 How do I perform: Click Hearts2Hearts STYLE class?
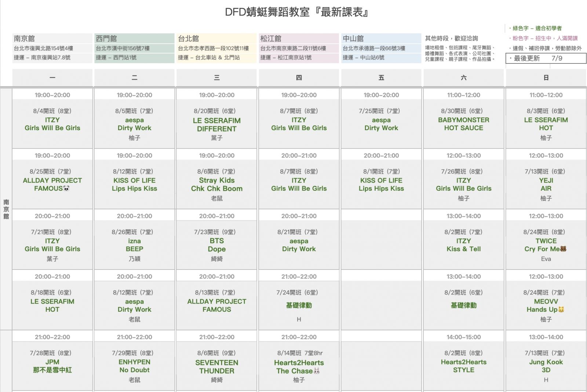(x=464, y=366)
